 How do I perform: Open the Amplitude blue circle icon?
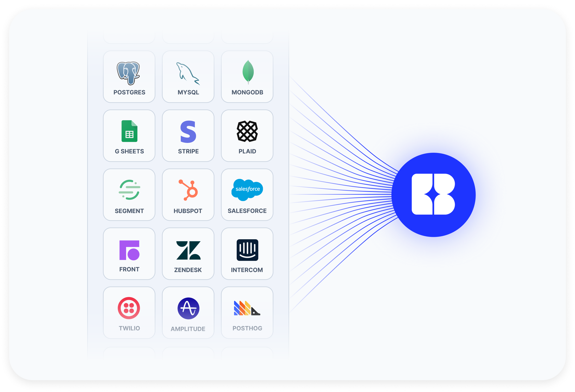[188, 308]
